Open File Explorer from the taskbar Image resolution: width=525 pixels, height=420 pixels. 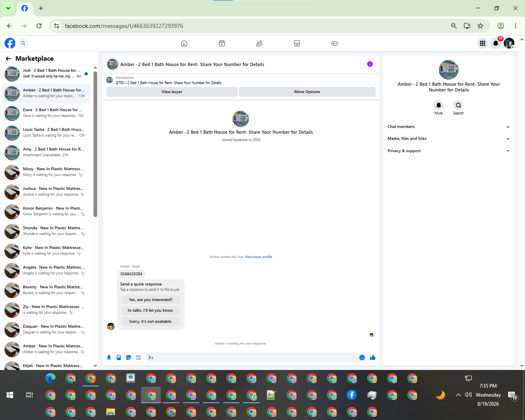point(111,412)
